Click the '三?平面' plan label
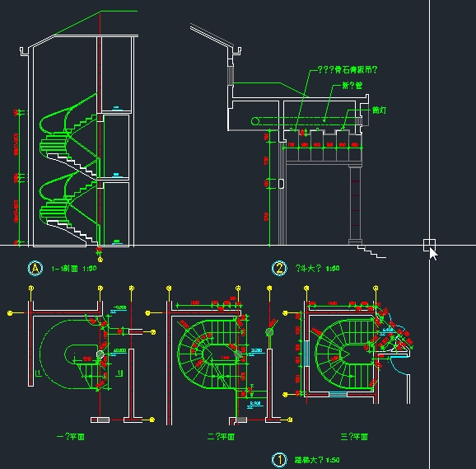The height and width of the screenshot is (469, 476). [354, 437]
